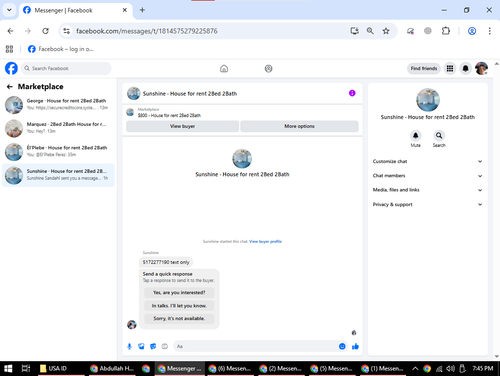Follow the View buyer profile link
This screenshot has width=500, height=376.
point(265,241)
